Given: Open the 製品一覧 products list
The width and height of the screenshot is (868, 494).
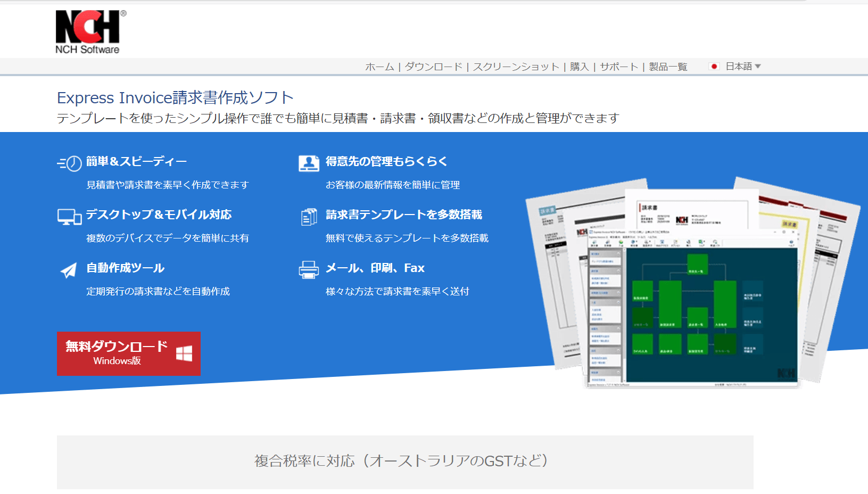Looking at the screenshot, I should click(x=668, y=67).
